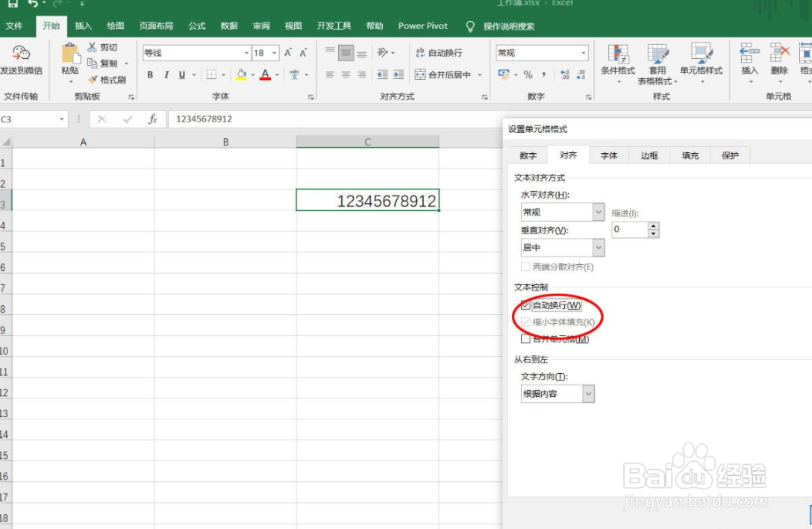This screenshot has width=812, height=529.
Task: Apply bold formatting to selected cell
Action: [149, 75]
